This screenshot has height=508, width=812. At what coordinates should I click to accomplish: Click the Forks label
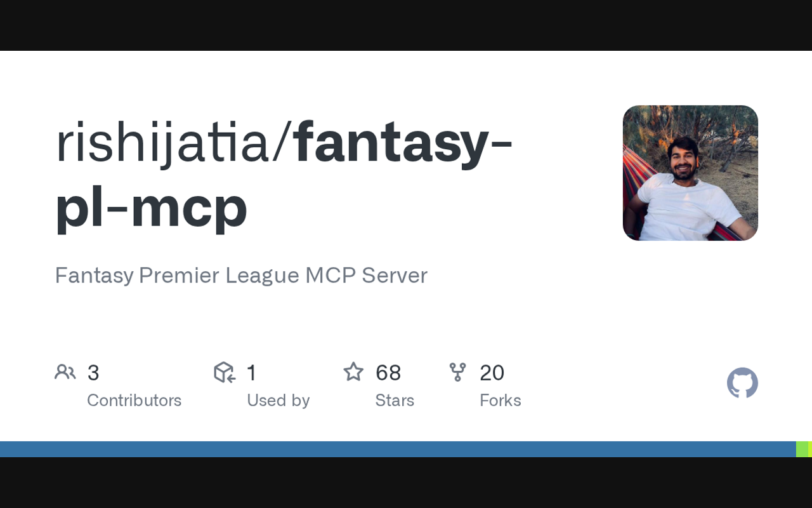[x=501, y=400]
